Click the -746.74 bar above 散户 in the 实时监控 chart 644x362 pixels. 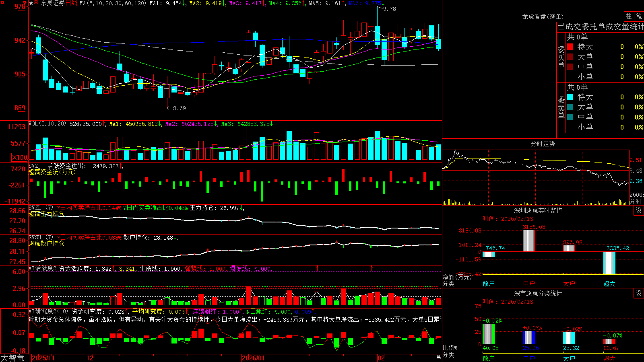pyautogui.click(x=489, y=254)
